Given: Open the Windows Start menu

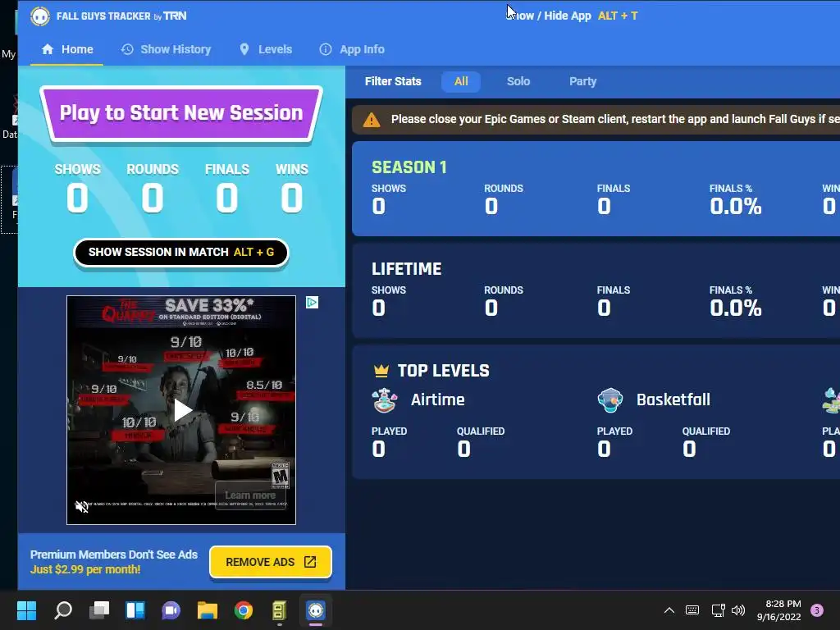Looking at the screenshot, I should click(26, 610).
